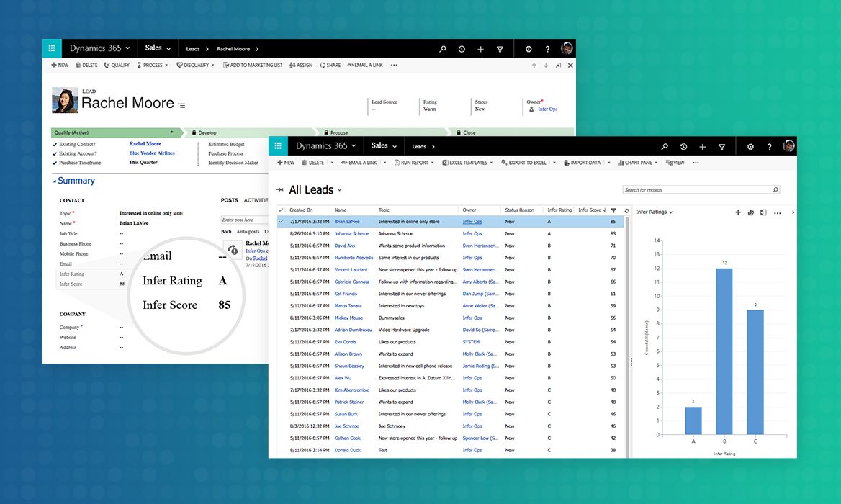Click Assign in lead form toolbar
This screenshot has width=841, height=504.
(x=301, y=66)
